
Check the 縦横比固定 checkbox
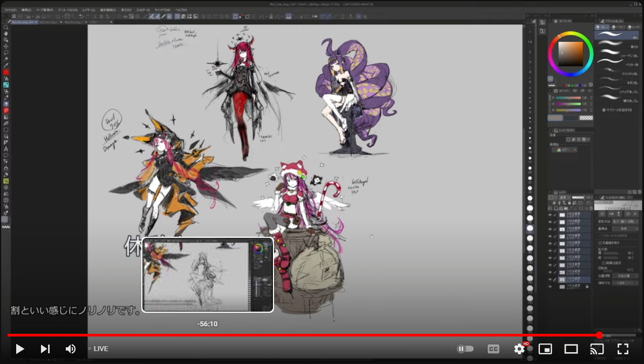(x=604, y=263)
